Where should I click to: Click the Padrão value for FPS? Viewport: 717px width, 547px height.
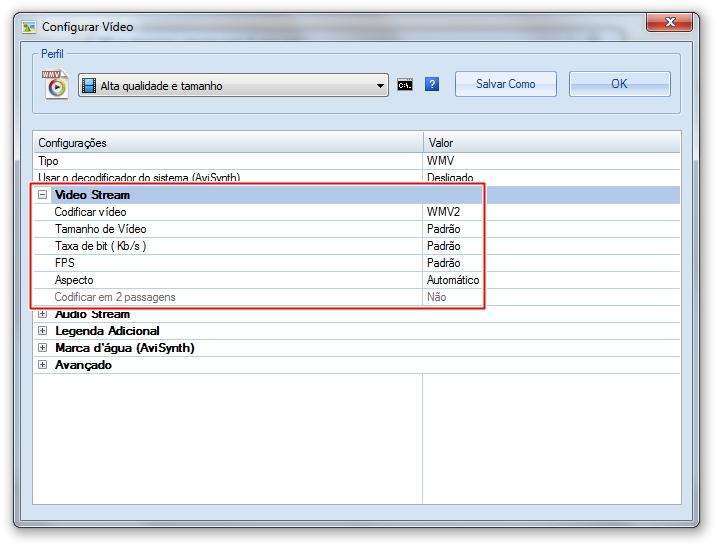[x=443, y=263]
